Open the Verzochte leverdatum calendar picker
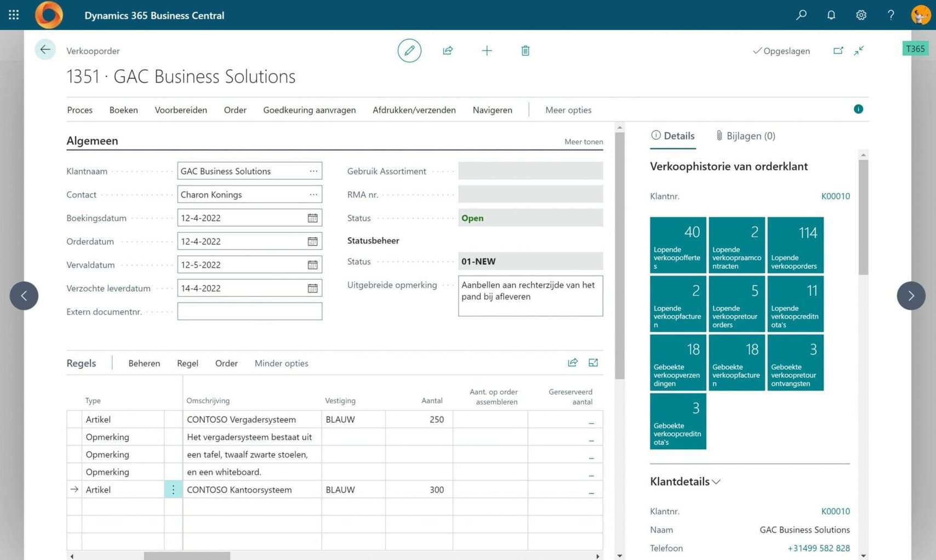The height and width of the screenshot is (560, 936). [x=312, y=288]
